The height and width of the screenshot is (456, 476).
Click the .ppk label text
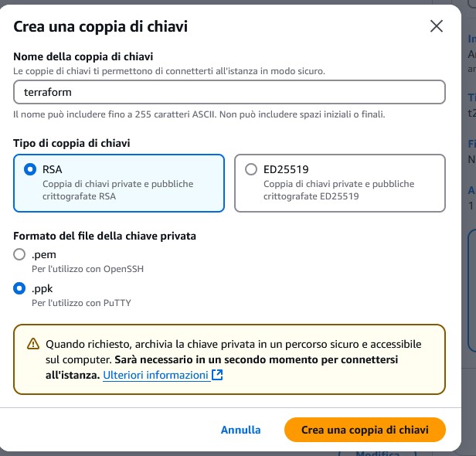[x=42, y=289]
